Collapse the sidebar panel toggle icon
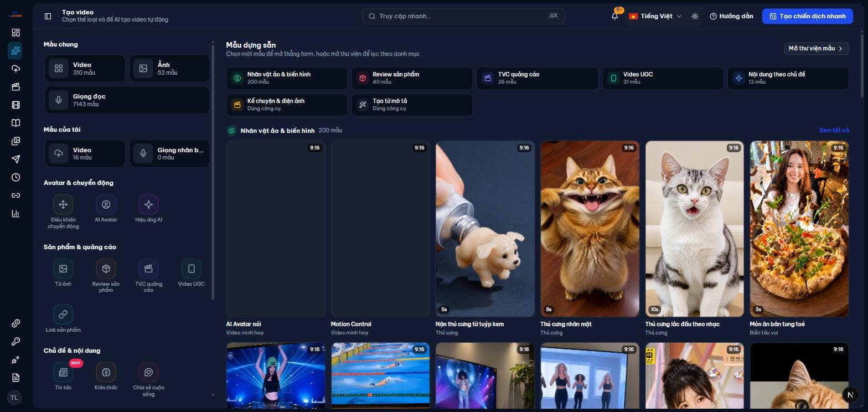This screenshot has height=412, width=868. pos(48,16)
